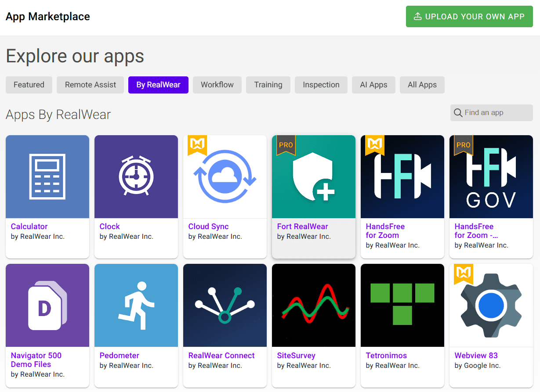Click the PRO badge on Fort RealWear
The height and width of the screenshot is (392, 540).
click(286, 145)
